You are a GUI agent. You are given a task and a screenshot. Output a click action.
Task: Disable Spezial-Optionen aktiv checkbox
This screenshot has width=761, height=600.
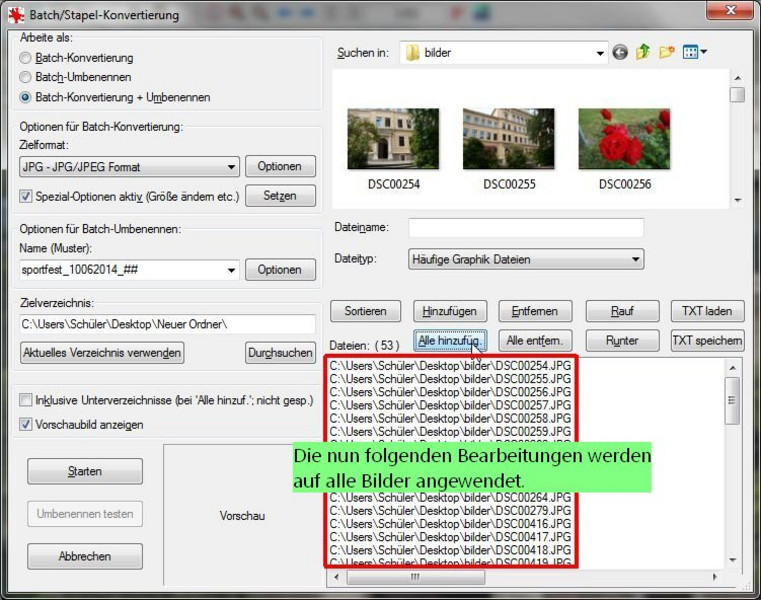pos(26,196)
